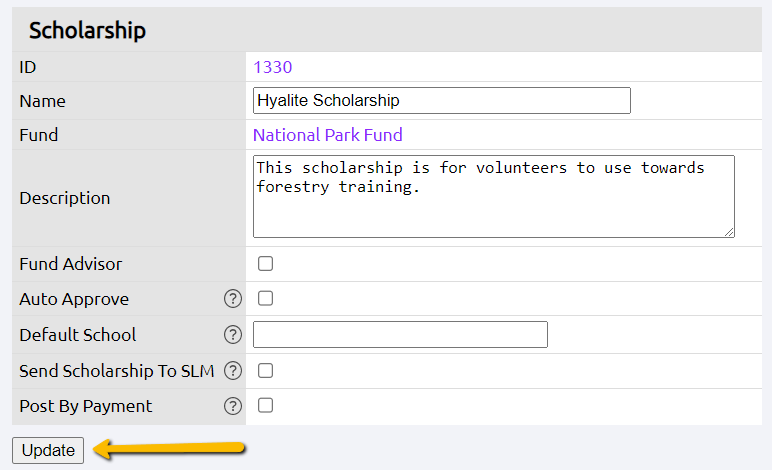Click the Post By Payment label text
The image size is (772, 470).
pyautogui.click(x=86, y=407)
